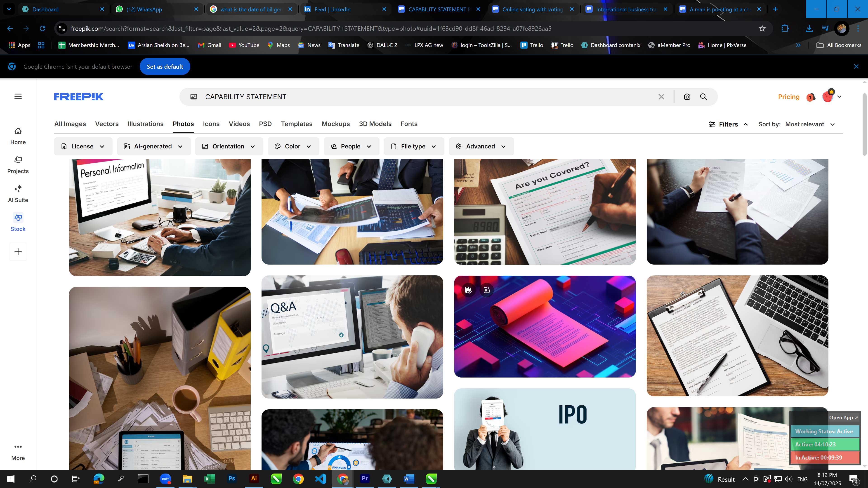
Task: Switch to Illustrations tab
Action: pos(146,124)
